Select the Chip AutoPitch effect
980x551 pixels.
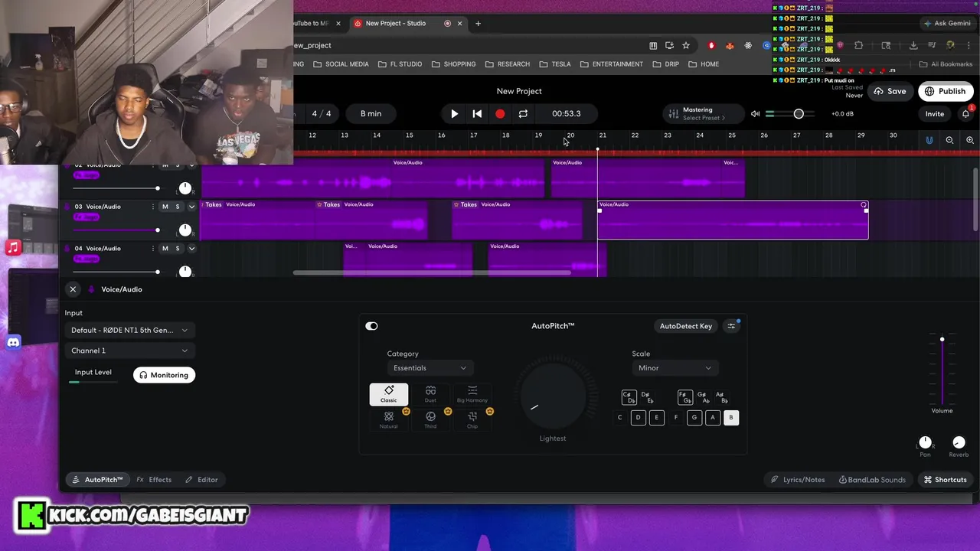pyautogui.click(x=472, y=419)
